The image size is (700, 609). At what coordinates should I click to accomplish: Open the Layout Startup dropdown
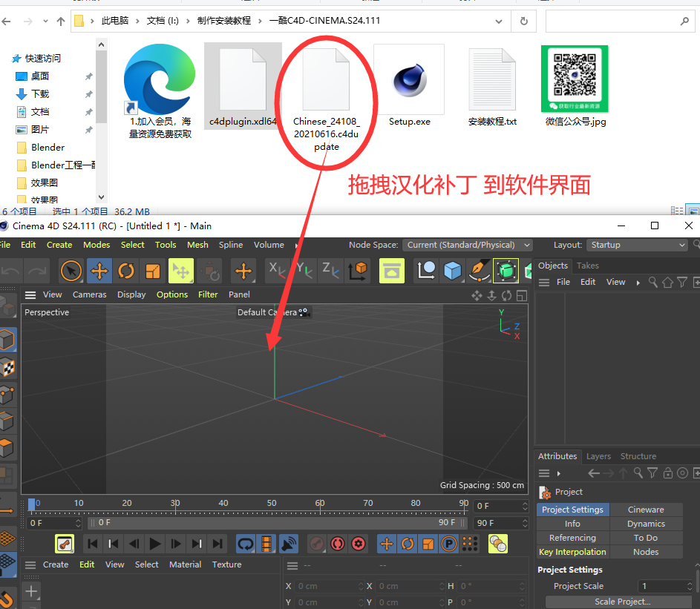tap(637, 245)
